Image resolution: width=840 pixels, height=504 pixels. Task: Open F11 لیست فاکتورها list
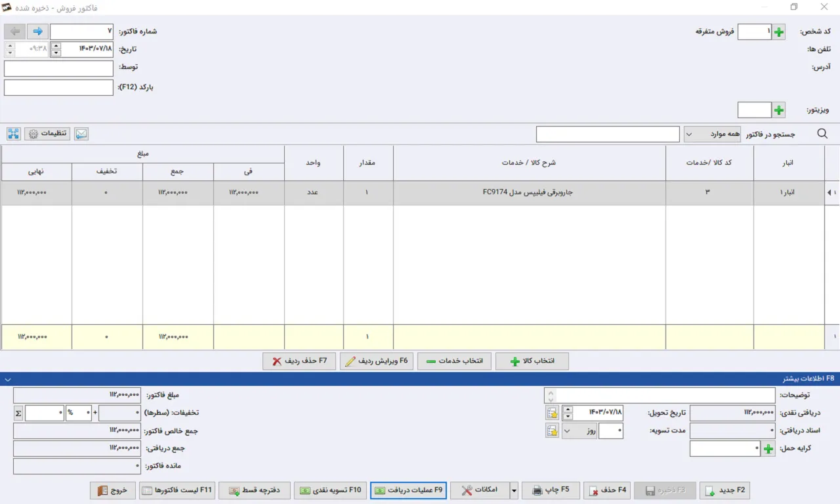[177, 490]
